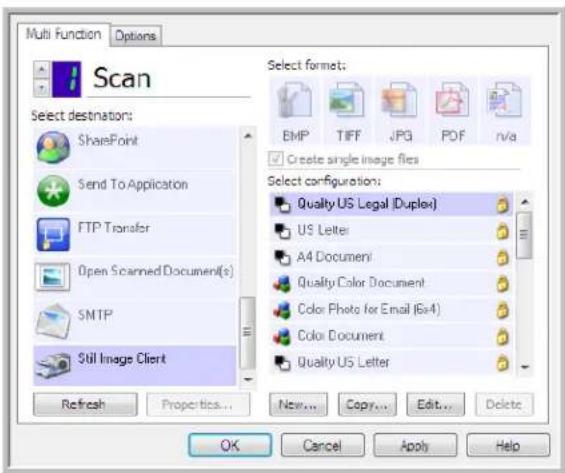Select Color Photo for Email (6x4) configuration
The width and height of the screenshot is (565, 473).
coord(391,310)
